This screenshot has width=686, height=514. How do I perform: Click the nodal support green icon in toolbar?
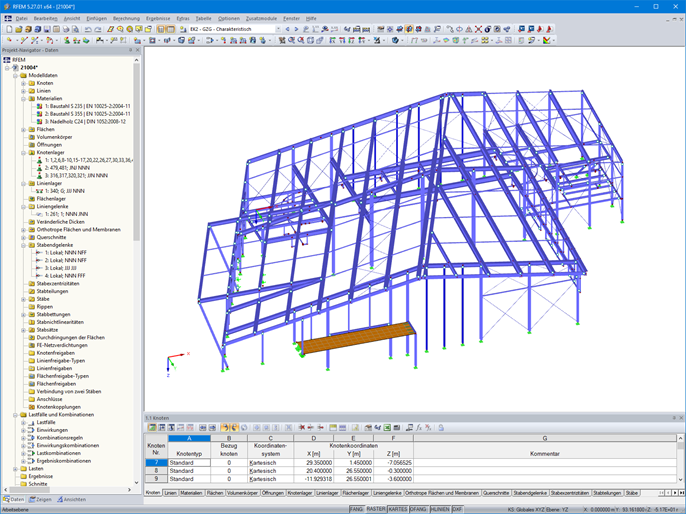[x=67, y=40]
